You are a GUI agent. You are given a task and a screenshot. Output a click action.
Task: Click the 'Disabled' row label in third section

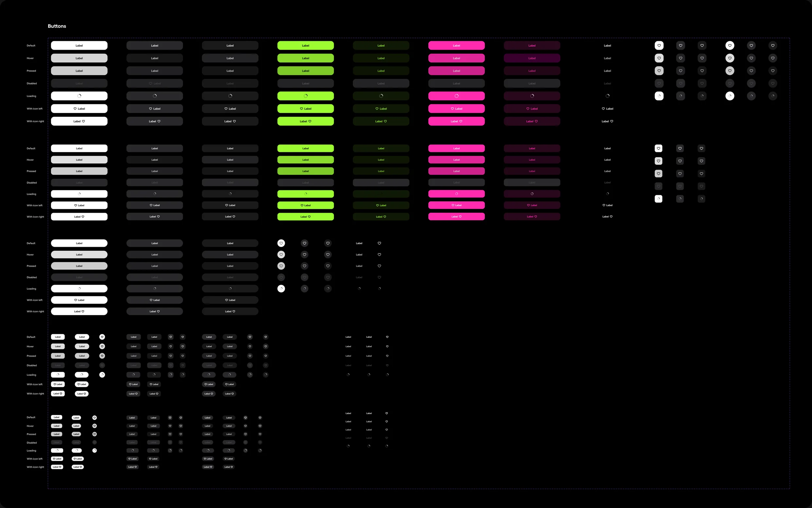[x=31, y=278]
